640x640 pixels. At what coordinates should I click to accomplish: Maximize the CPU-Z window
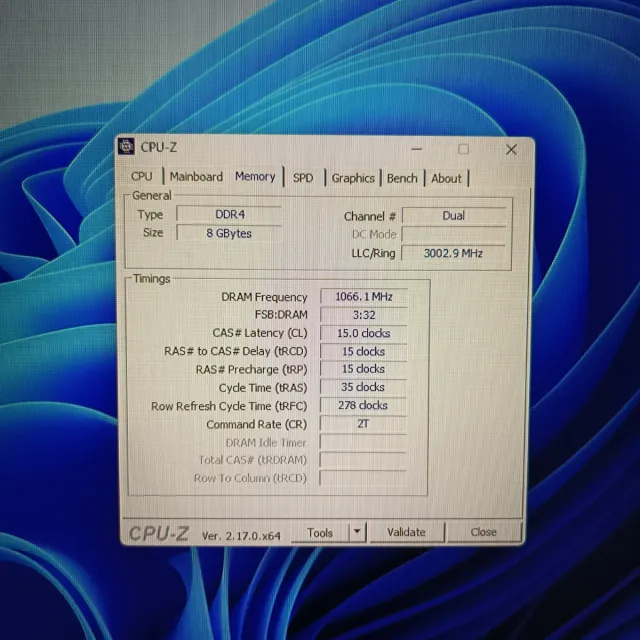463,149
